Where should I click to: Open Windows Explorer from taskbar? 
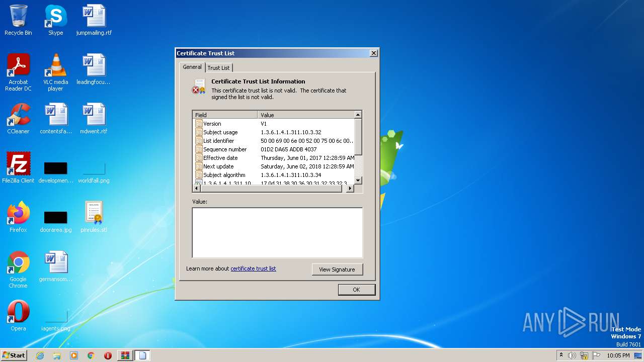[57, 355]
